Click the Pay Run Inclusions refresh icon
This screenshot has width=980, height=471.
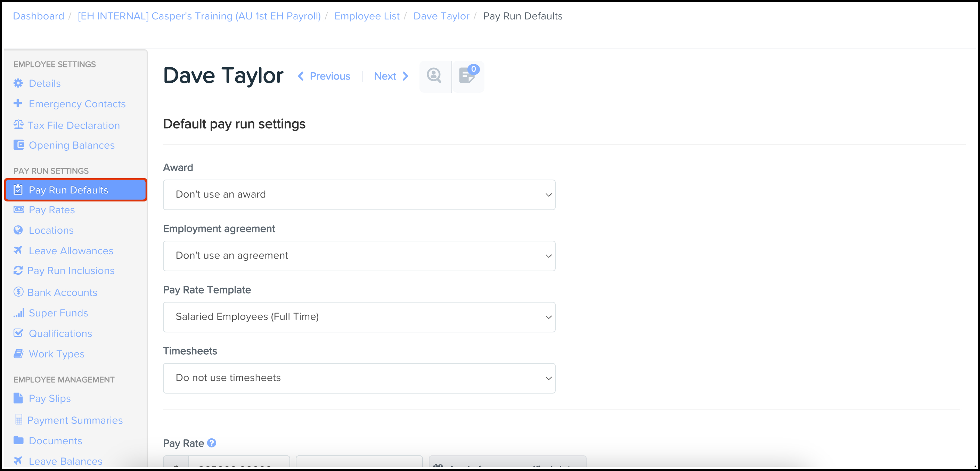pyautogui.click(x=18, y=270)
